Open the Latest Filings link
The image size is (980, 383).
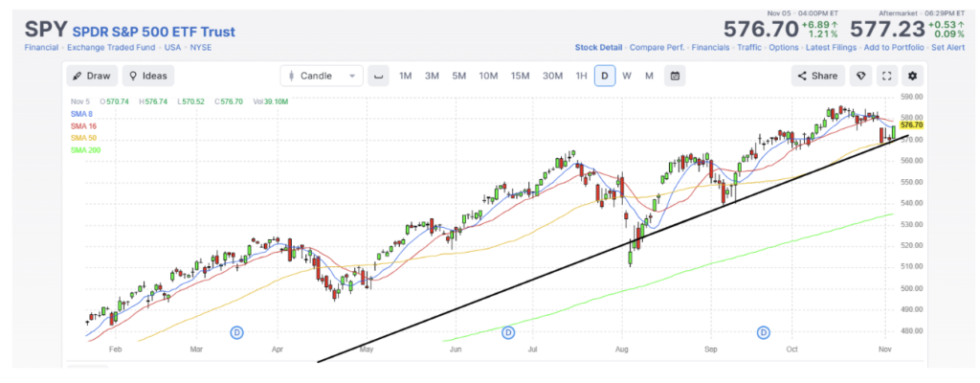831,48
